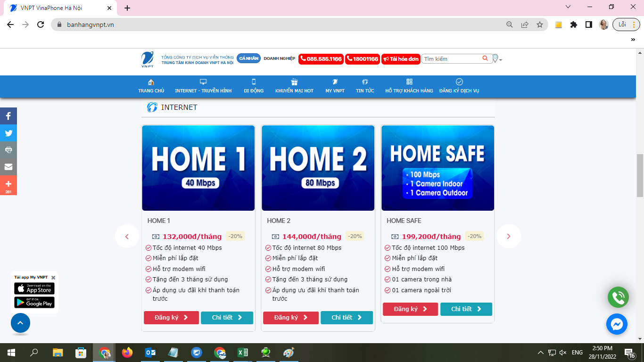Share via the Twitter sidebar icon

[8, 133]
